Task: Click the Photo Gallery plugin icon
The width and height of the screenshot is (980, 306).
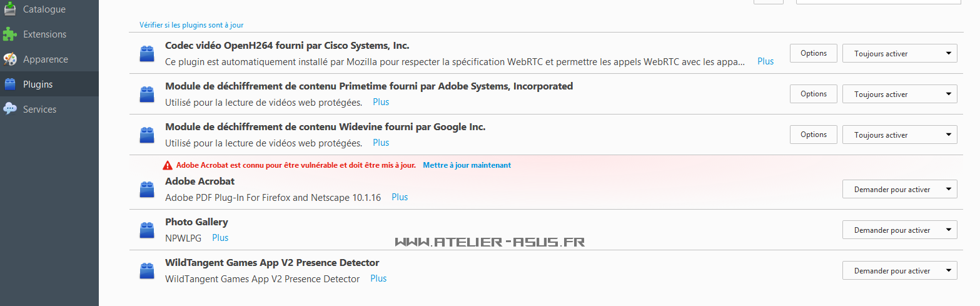Action: [x=147, y=230]
